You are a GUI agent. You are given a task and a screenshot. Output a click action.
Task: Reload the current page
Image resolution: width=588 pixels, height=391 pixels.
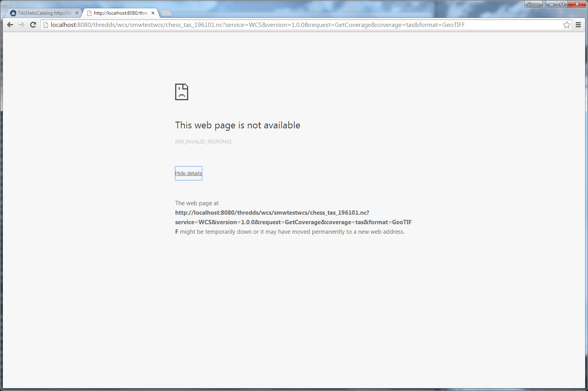tap(33, 25)
